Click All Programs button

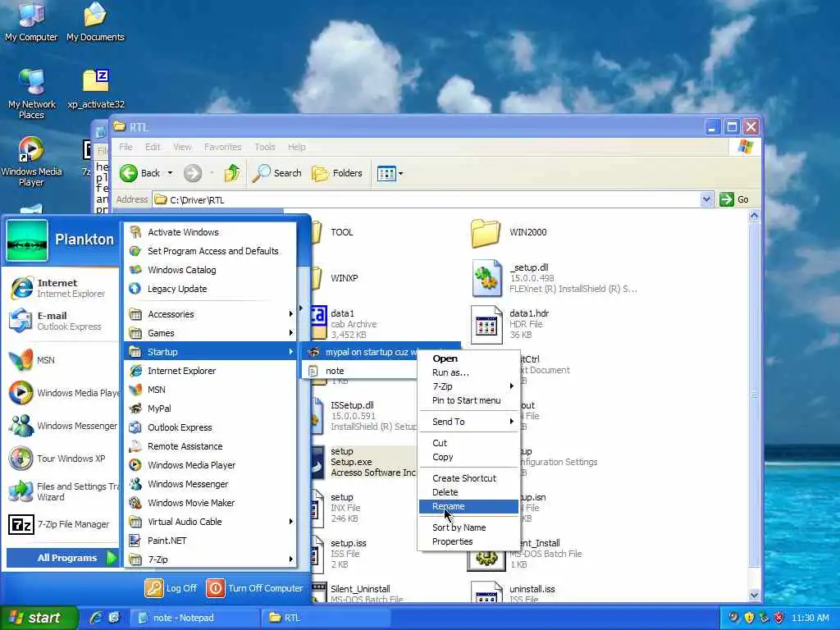(x=62, y=558)
